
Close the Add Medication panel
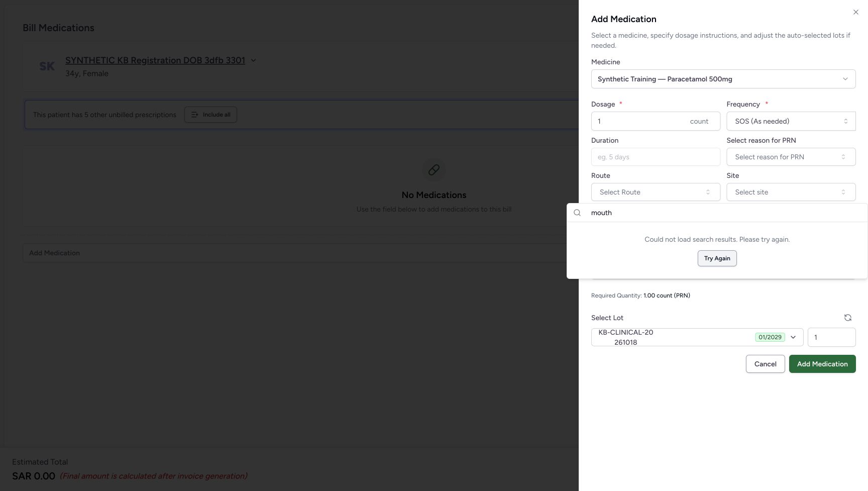[855, 12]
